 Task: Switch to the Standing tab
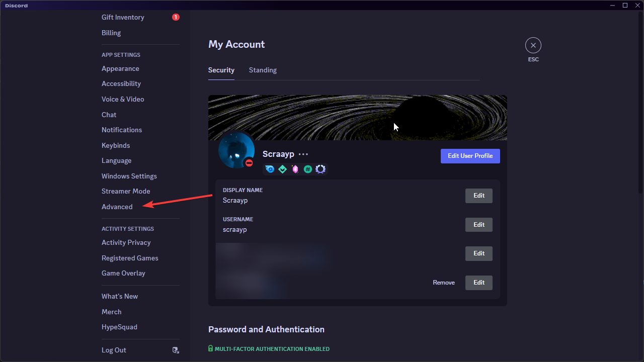point(263,70)
